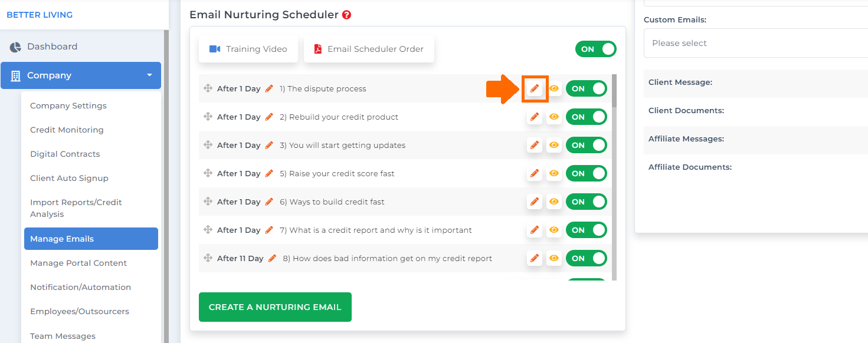Screen dimensions: 868x343
Task: Open the Training Video button
Action: tap(248, 49)
